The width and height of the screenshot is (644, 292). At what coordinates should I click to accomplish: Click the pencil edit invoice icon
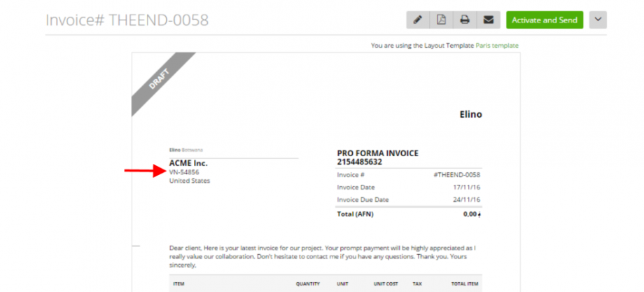click(418, 20)
